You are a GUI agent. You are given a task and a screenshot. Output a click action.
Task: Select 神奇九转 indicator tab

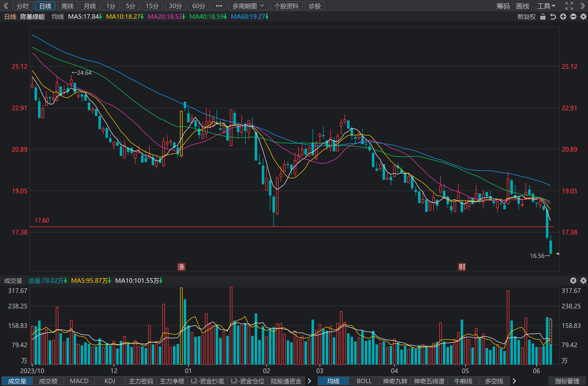coord(395,381)
